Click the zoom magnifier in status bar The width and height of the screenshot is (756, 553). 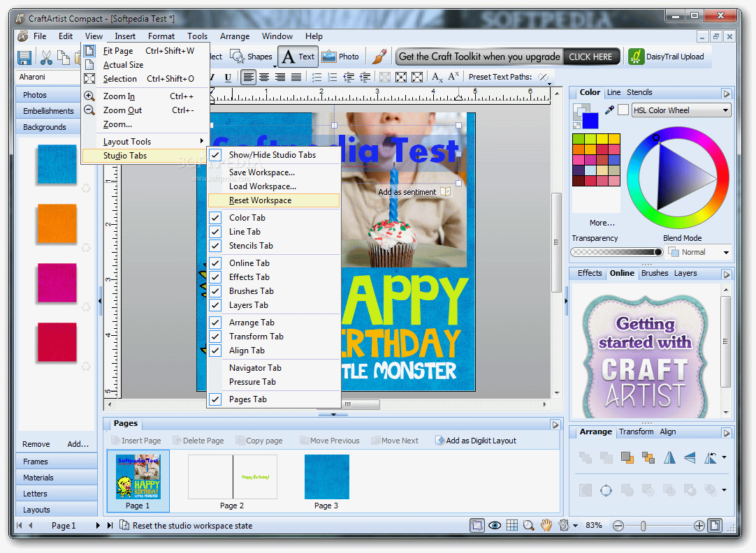528,526
